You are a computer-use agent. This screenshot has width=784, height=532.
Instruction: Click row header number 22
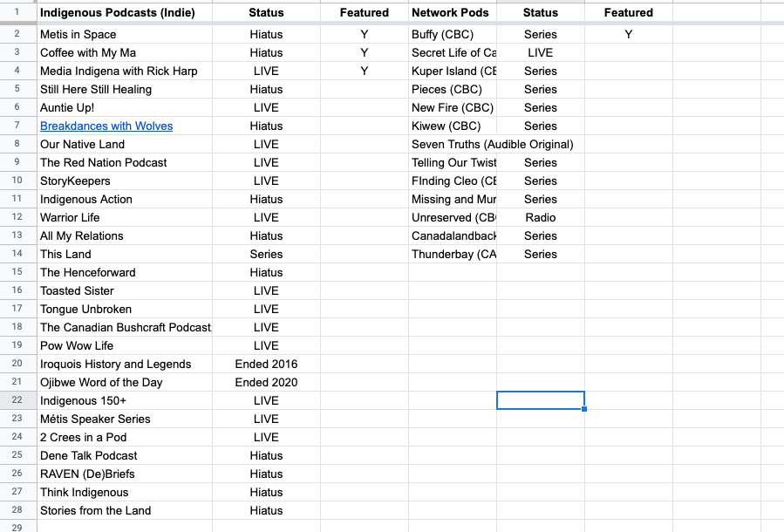tap(17, 400)
